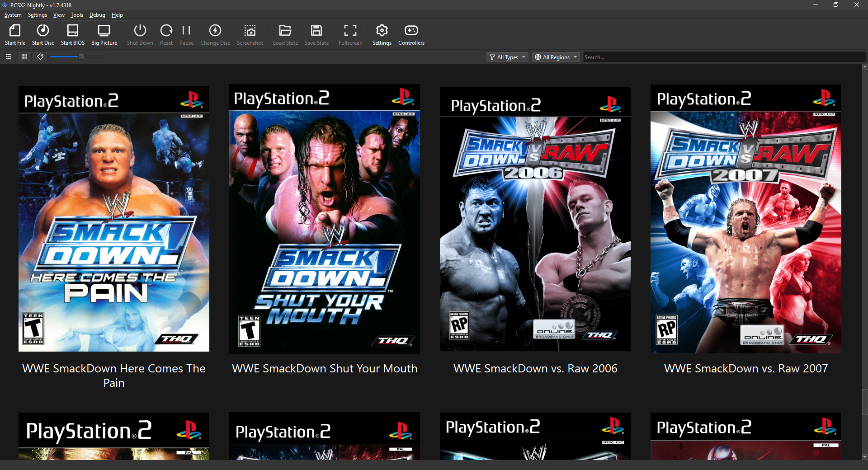
Task: Open the View menu
Action: pyautogui.click(x=59, y=15)
